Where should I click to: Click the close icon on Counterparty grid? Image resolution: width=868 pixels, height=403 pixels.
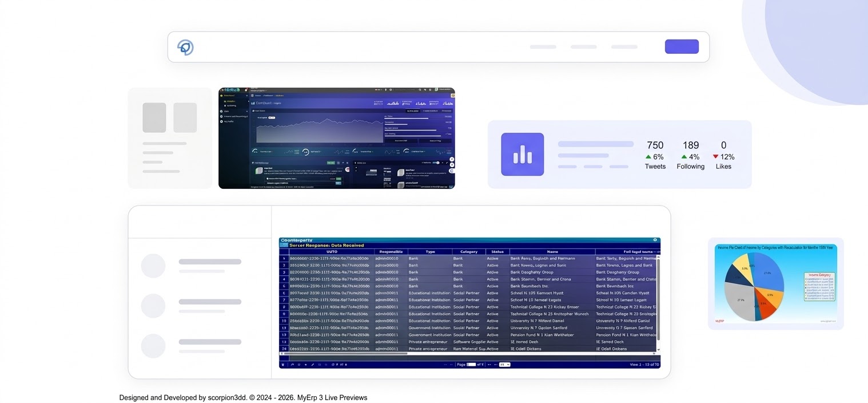coord(655,240)
